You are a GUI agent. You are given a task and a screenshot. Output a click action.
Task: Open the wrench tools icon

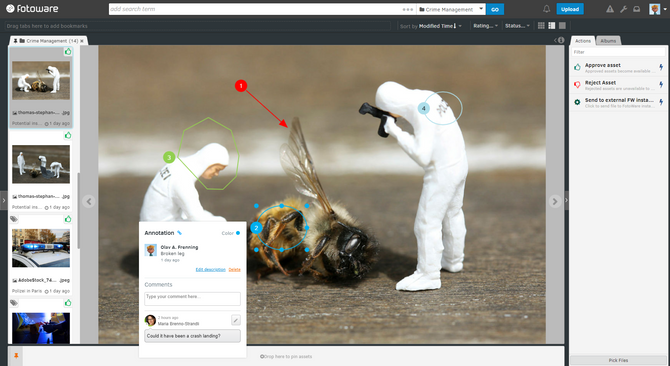(623, 9)
